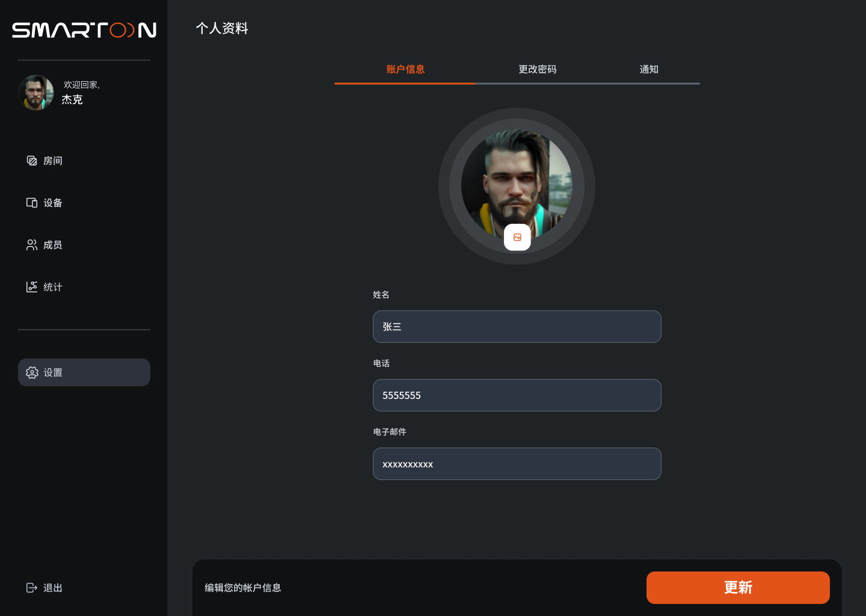Select the 成员 members icon

32,245
